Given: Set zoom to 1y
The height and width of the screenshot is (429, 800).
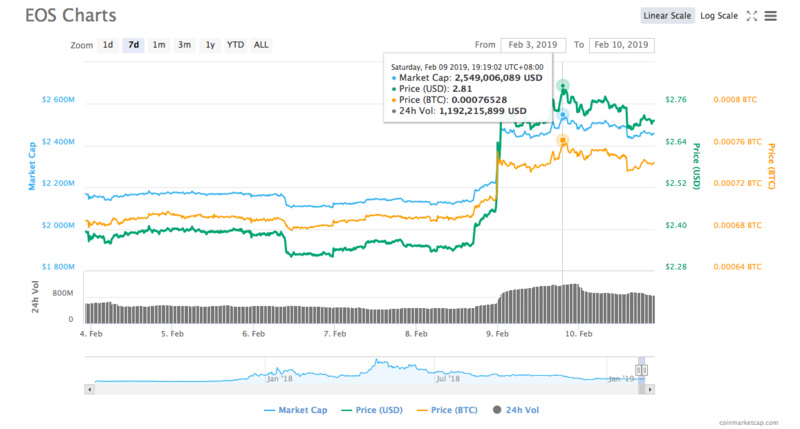Looking at the screenshot, I should coord(210,45).
